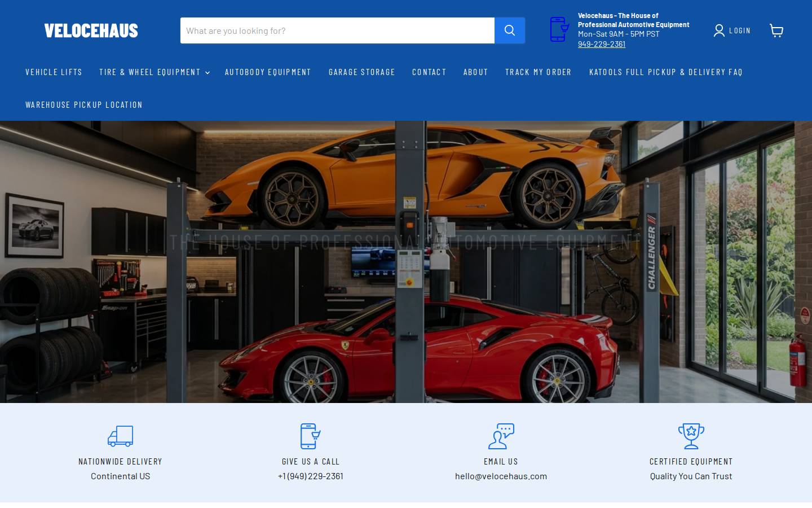The width and height of the screenshot is (812, 508).
Task: Open Warehouse Pickup Location
Action: 84,104
